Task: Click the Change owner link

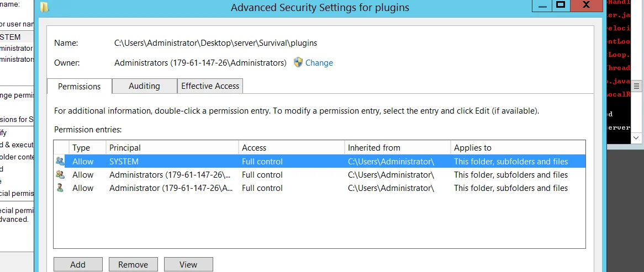Action: [319, 63]
